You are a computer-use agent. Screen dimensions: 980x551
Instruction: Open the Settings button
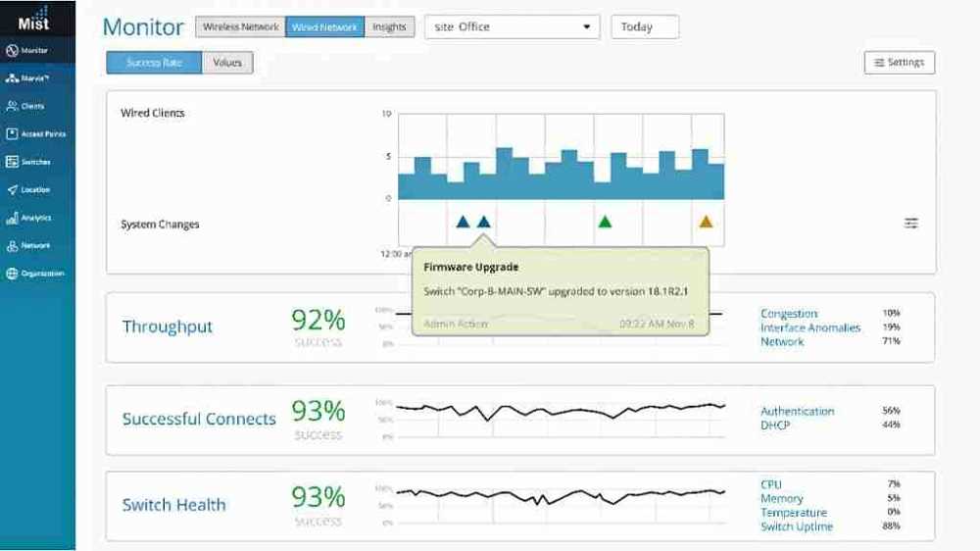pyautogui.click(x=899, y=63)
